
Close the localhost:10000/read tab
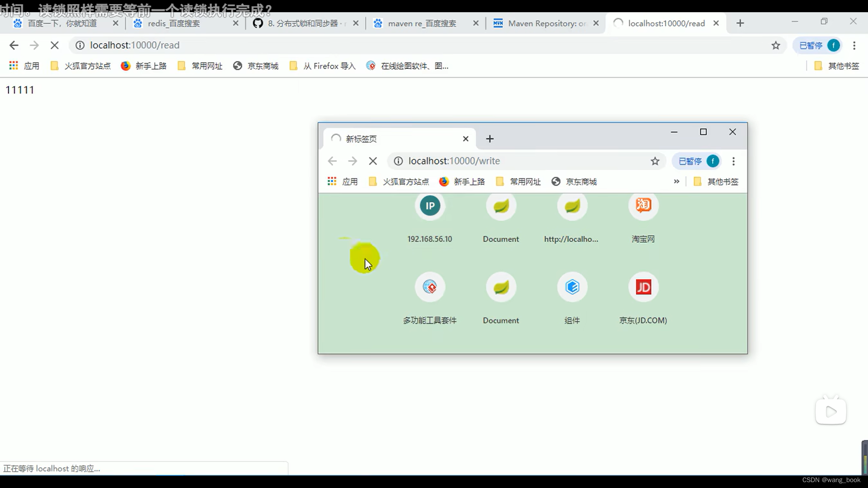716,23
